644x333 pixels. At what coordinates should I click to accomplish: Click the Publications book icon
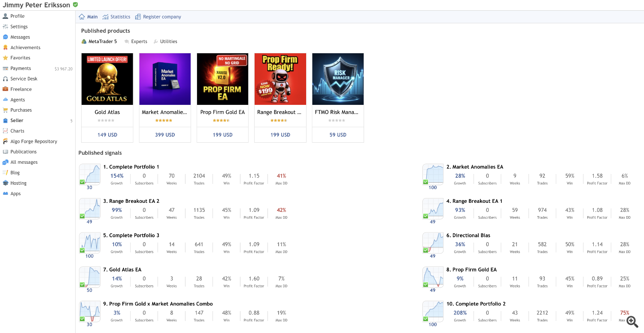point(6,152)
